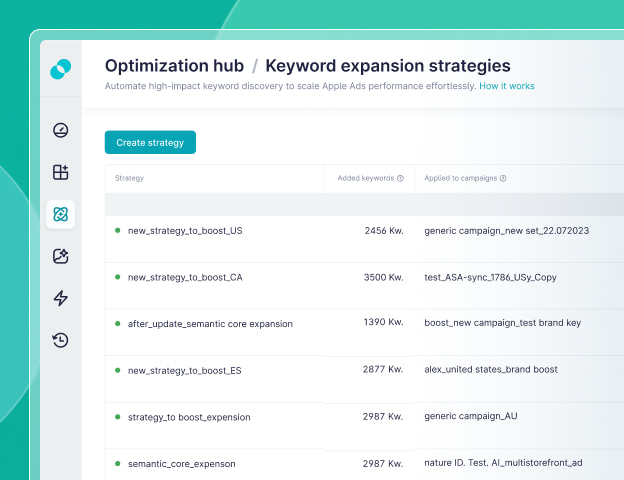Click the app logo in sidebar
This screenshot has height=480, width=624.
click(x=60, y=69)
